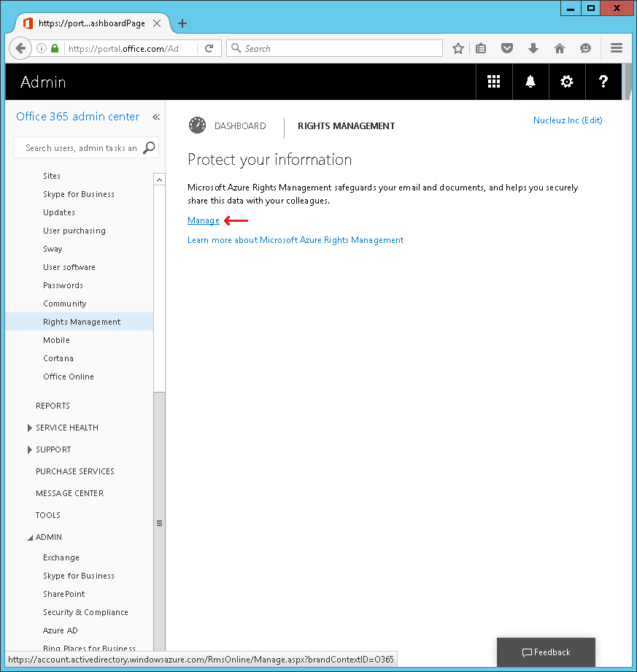Viewport: 637px width, 672px height.
Task: Reload the page with the refresh icon
Action: [x=209, y=48]
